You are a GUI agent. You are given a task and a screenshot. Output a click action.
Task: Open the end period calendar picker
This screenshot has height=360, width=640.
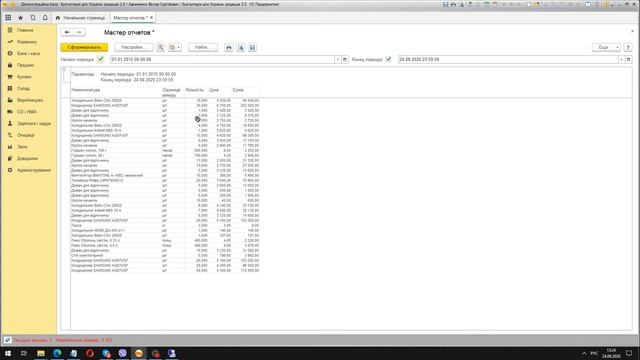[629, 60]
